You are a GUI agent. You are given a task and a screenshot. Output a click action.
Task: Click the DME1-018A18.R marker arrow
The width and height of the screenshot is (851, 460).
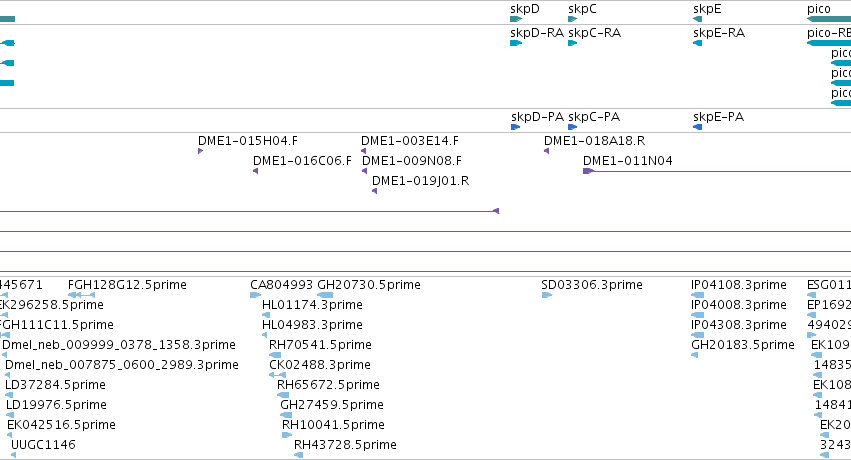click(x=547, y=151)
